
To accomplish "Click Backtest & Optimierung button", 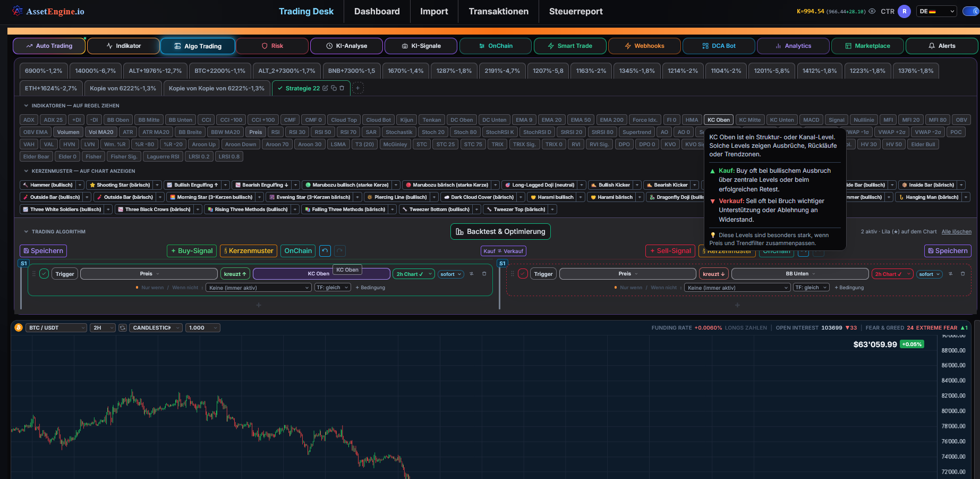I will point(500,232).
